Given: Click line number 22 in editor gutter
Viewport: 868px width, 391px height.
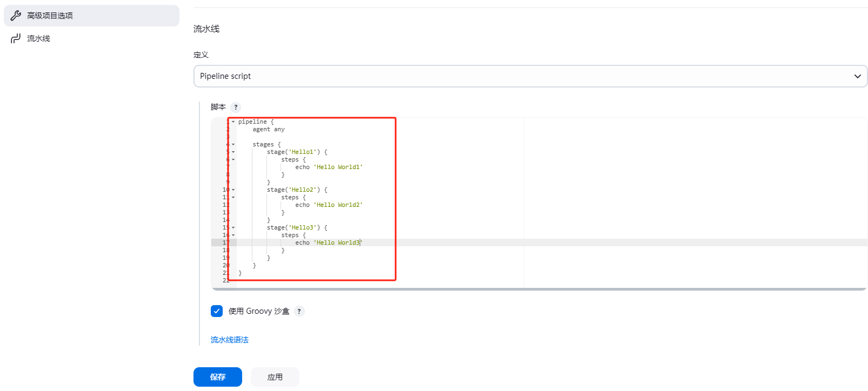Looking at the screenshot, I should 226,281.
